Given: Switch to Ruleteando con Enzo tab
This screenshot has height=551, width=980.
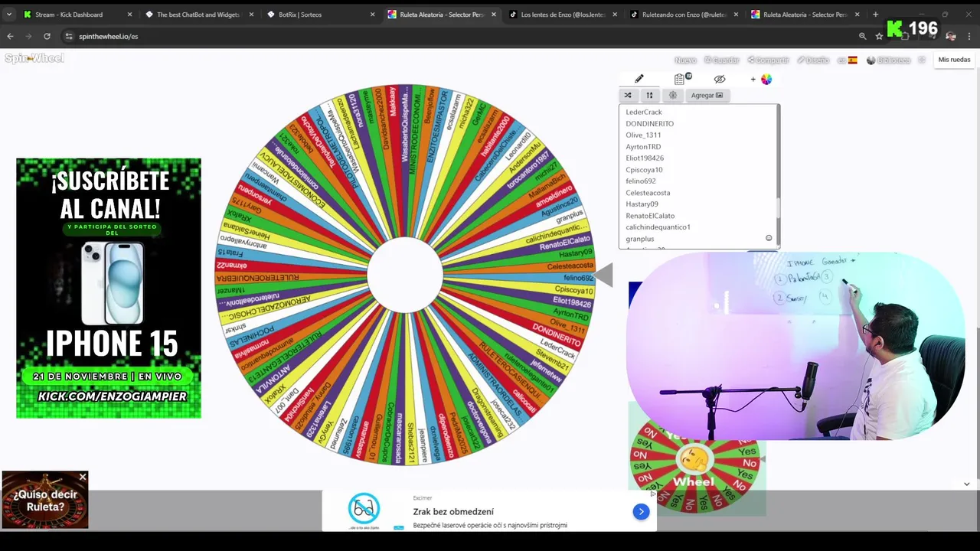Looking at the screenshot, I should pos(684,15).
